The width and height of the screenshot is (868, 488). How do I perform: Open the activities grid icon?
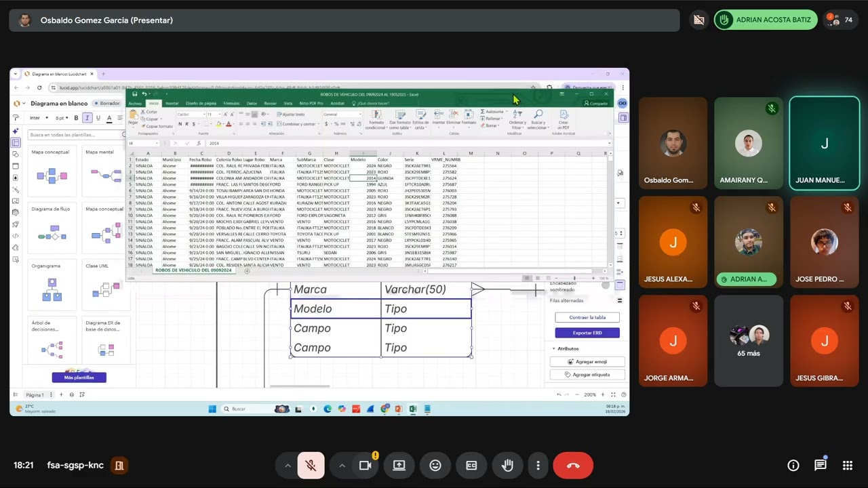pos(848,466)
